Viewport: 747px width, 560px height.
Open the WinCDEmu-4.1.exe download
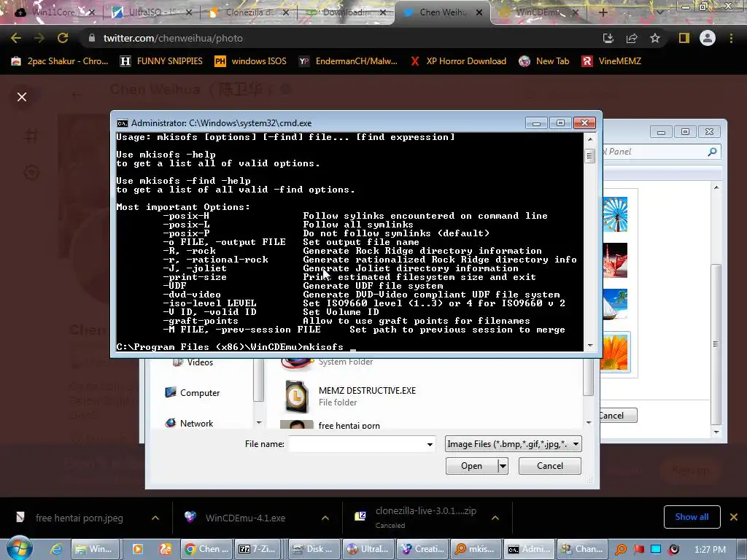point(245,518)
